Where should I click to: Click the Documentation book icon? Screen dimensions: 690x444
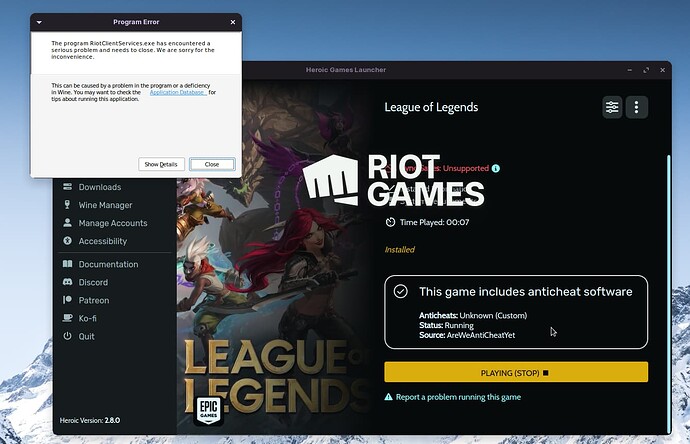[67, 264]
